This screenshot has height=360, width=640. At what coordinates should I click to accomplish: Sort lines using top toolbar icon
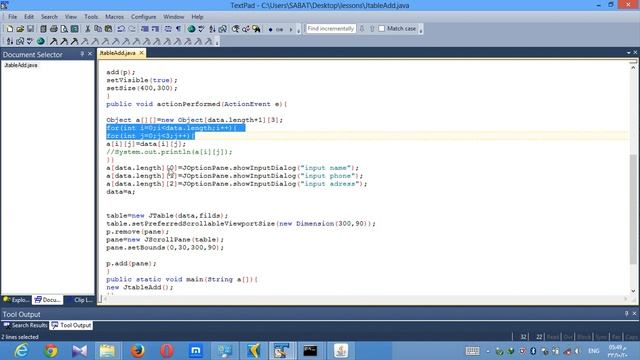212,29
